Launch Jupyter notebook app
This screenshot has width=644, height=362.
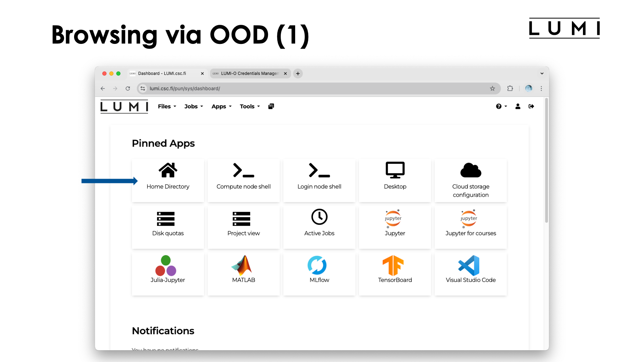[394, 223]
